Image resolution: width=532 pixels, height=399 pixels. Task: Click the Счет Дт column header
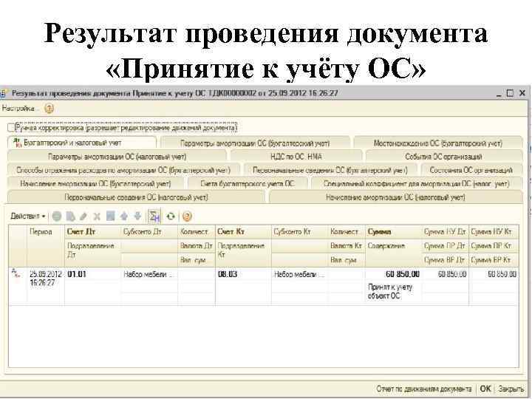point(92,232)
